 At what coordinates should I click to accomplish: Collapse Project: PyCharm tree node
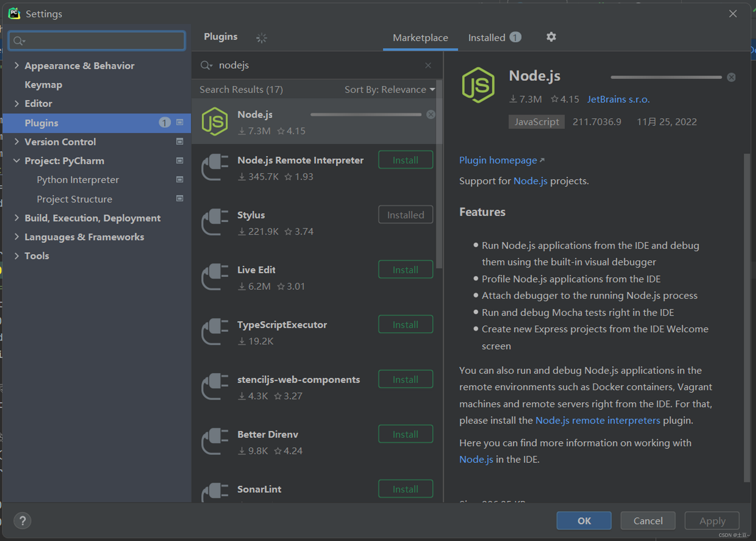pos(17,161)
